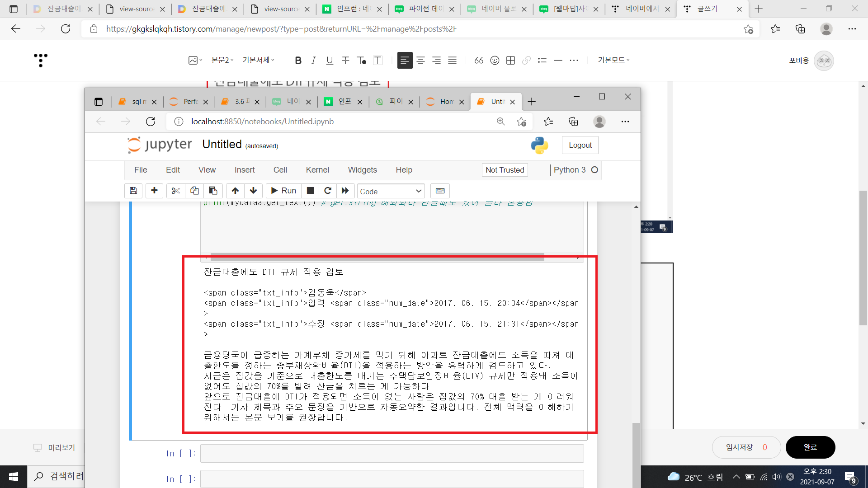Open the Jupyter Widgets menu
The image size is (868, 488).
(363, 170)
